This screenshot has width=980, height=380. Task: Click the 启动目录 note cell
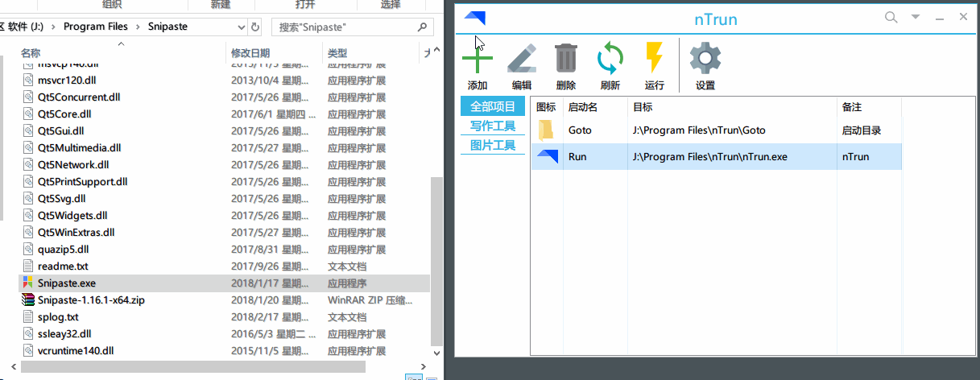point(862,130)
